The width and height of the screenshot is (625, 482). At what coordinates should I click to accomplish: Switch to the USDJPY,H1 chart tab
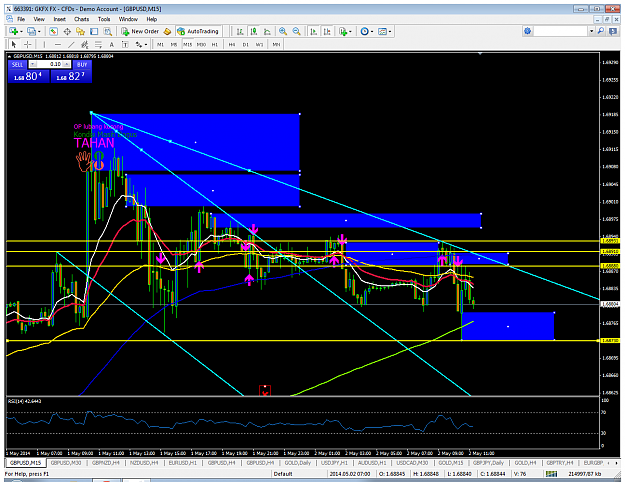coord(334,463)
